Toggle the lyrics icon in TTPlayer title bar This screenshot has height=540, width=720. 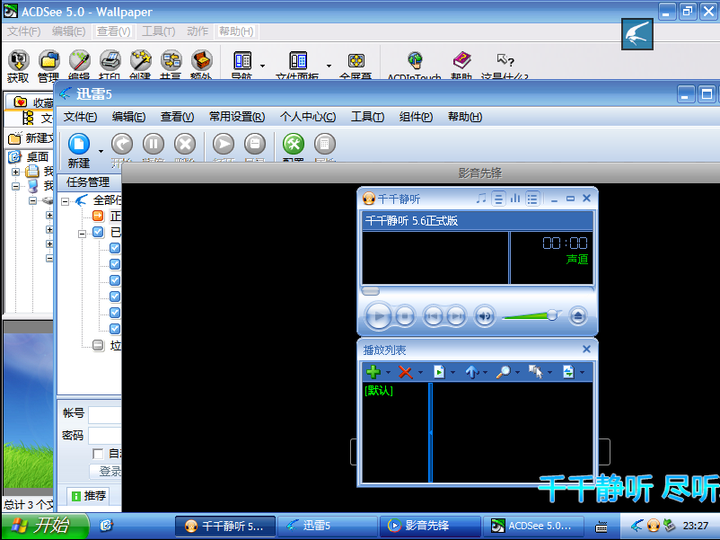click(x=498, y=198)
